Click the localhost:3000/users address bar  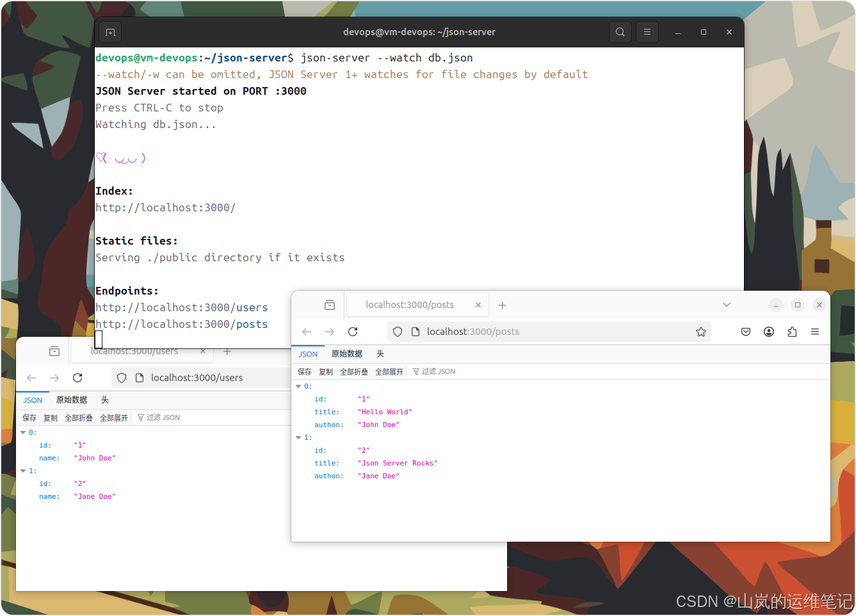point(202,378)
